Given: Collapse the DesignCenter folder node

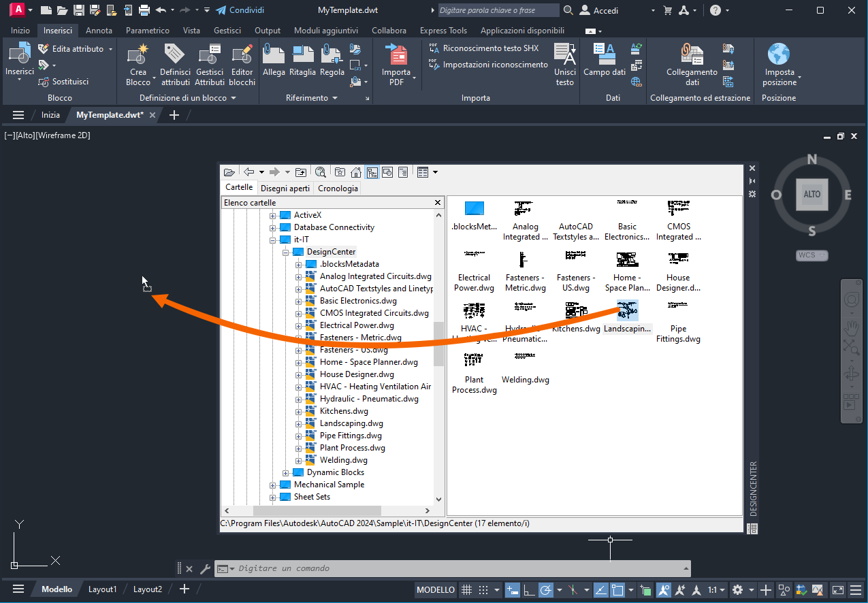Looking at the screenshot, I should (x=287, y=252).
